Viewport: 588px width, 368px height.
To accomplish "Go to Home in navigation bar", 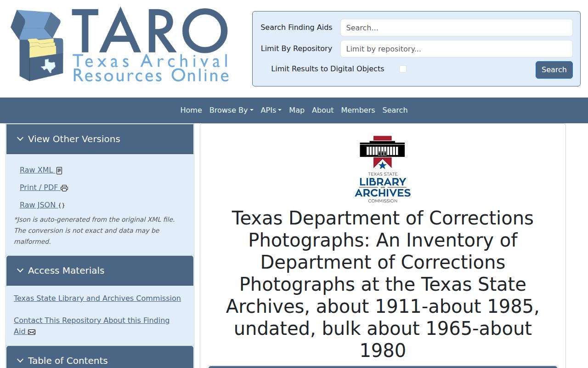I will point(191,110).
